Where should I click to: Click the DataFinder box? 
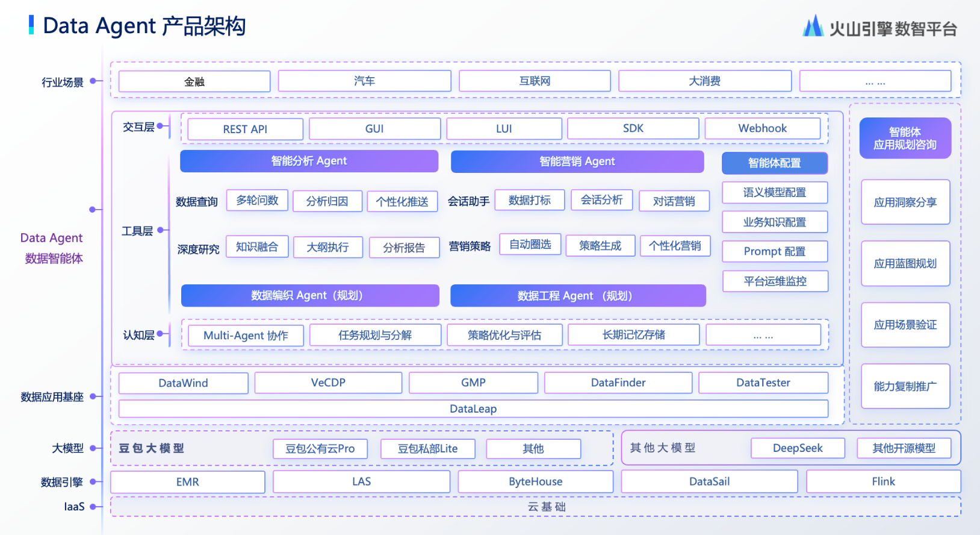pos(618,383)
